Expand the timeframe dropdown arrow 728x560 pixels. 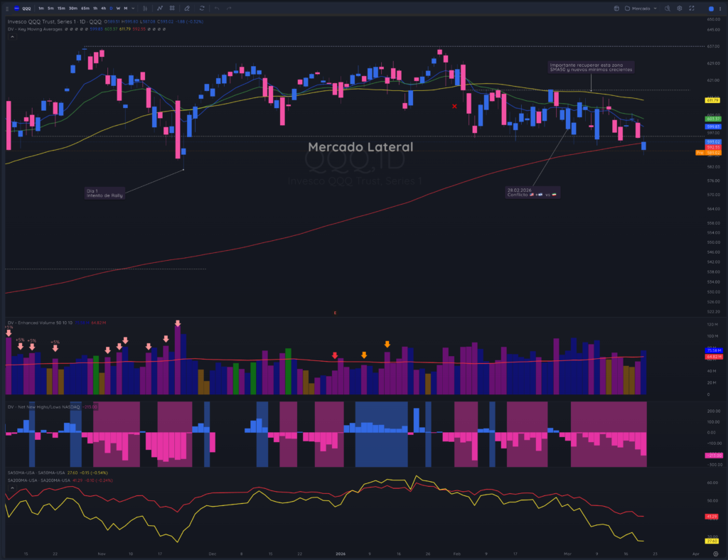pos(133,9)
